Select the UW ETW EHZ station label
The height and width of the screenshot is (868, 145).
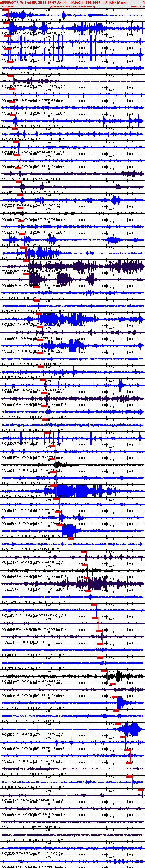point(33,166)
